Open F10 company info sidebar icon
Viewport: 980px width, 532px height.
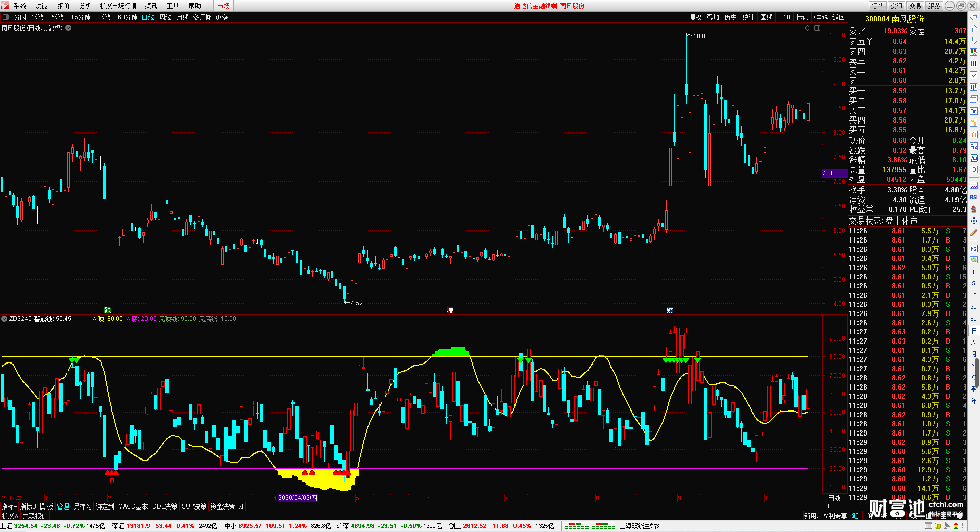[974, 111]
